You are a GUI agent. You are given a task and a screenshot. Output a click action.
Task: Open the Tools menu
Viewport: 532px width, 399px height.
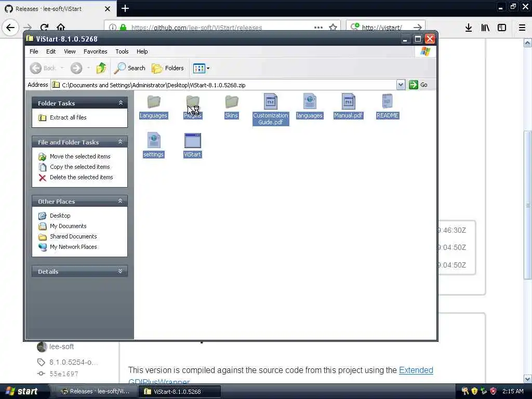(x=122, y=51)
